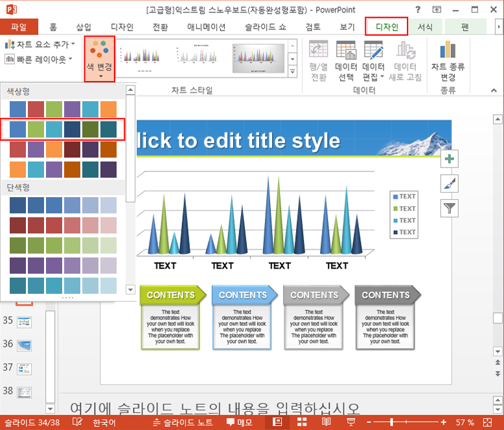Click zoom out minus button
This screenshot has height=430, width=504.
point(369,422)
